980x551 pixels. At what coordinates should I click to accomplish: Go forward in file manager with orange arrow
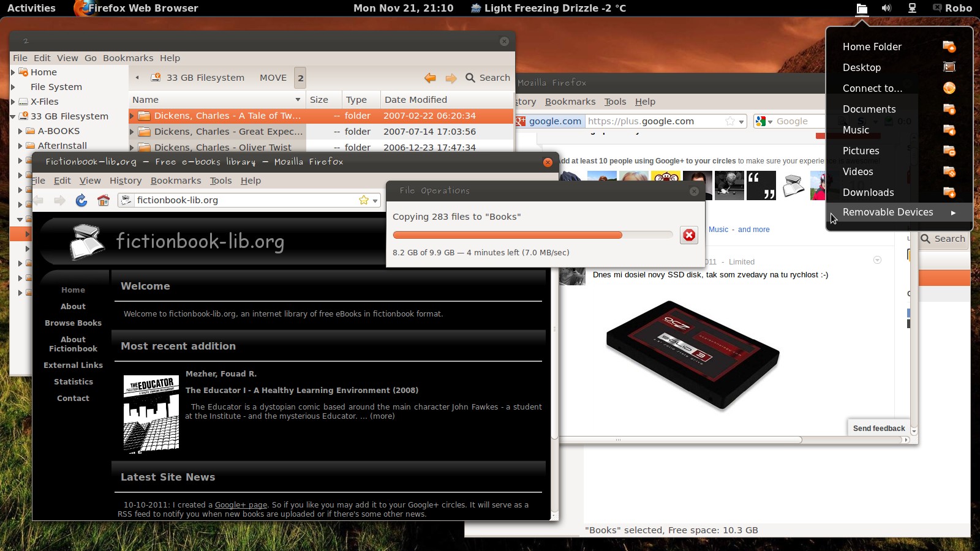tap(451, 78)
